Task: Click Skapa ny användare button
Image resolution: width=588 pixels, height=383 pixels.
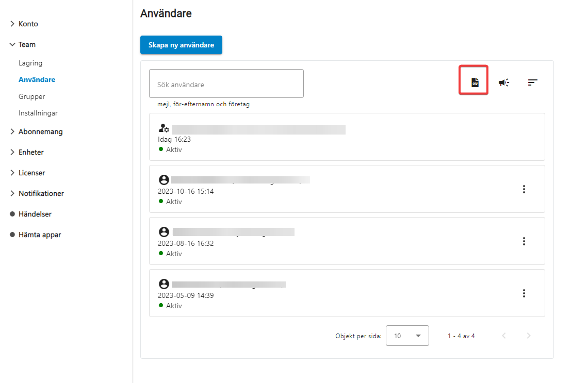Action: [181, 45]
